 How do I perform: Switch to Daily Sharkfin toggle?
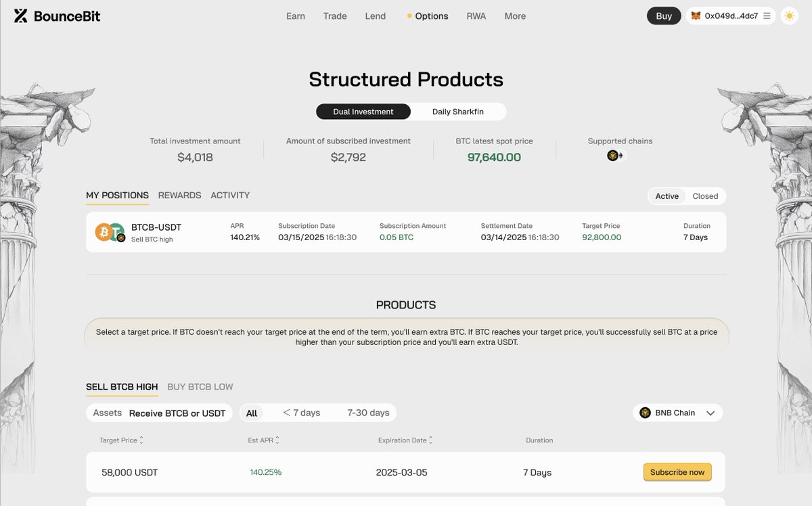point(458,112)
